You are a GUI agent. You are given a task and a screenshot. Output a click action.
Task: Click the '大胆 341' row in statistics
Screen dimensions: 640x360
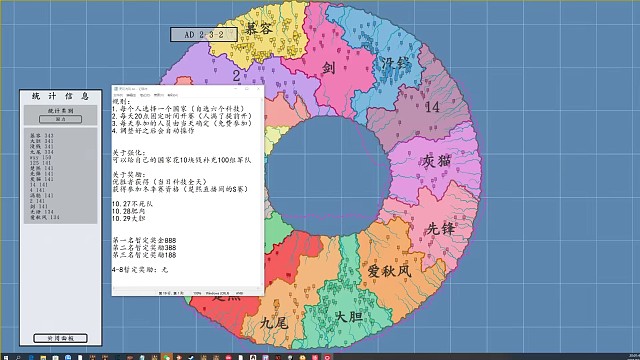[x=42, y=141]
